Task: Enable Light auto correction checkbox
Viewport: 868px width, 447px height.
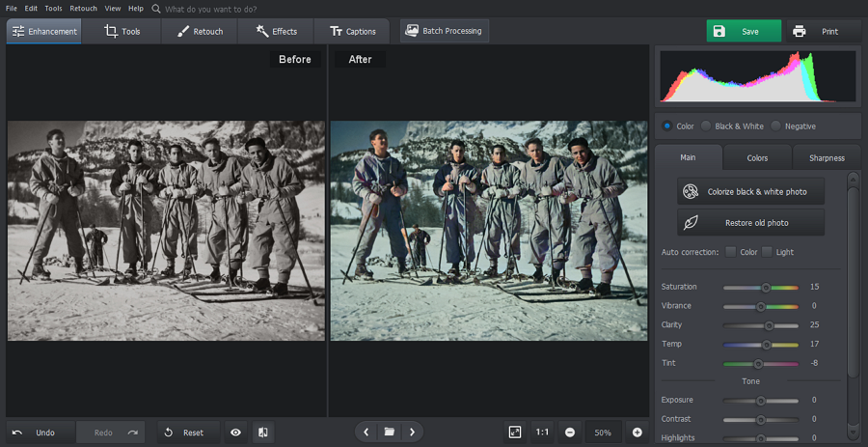Action: coord(767,252)
